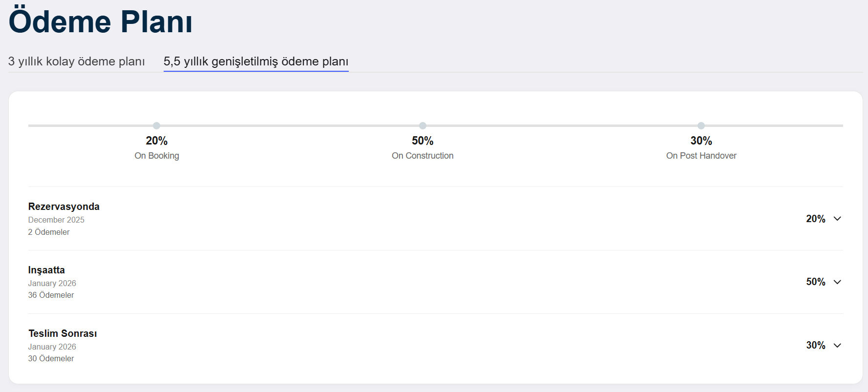Click the 50% label above On Construction
This screenshot has width=868, height=392.
pyautogui.click(x=423, y=141)
